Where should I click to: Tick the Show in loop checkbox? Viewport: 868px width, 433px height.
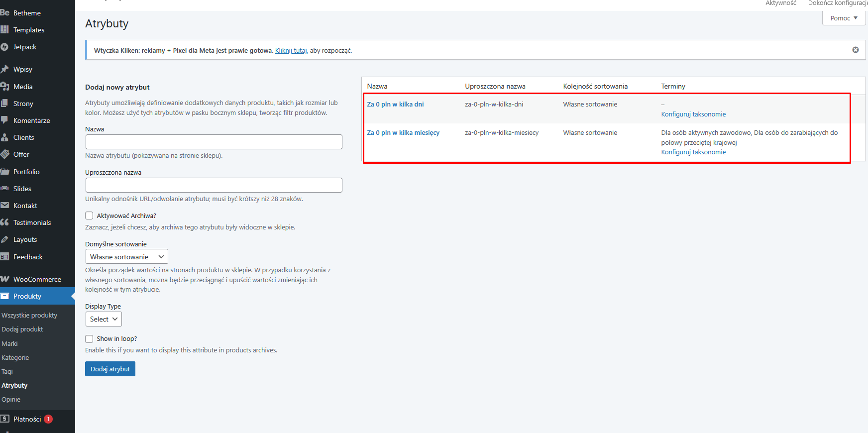[x=89, y=339]
